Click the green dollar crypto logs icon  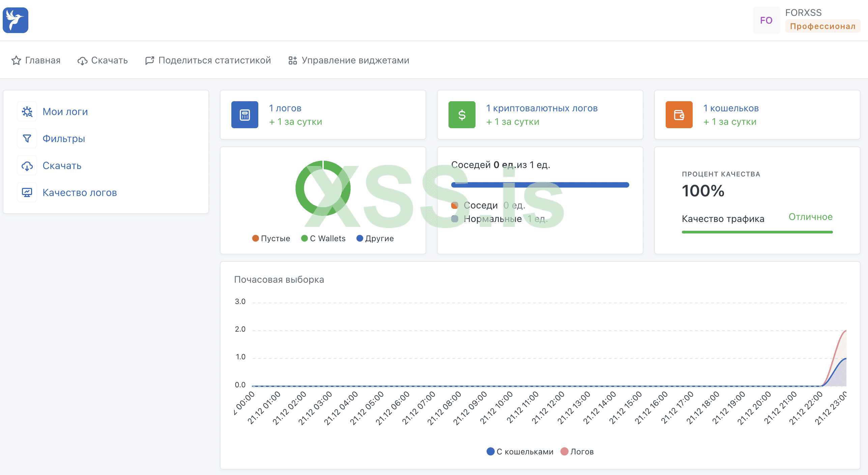pos(462,115)
